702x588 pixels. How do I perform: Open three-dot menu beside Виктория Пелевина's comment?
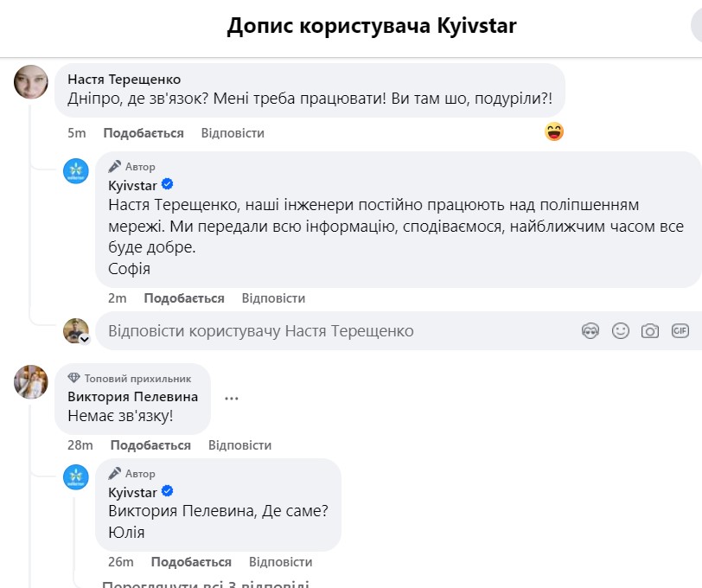(x=231, y=399)
